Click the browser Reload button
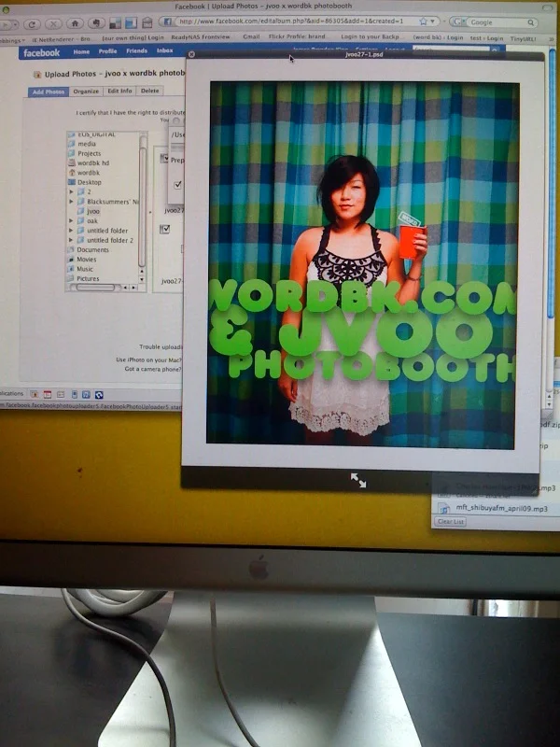This screenshot has width=560, height=747. click(32, 24)
